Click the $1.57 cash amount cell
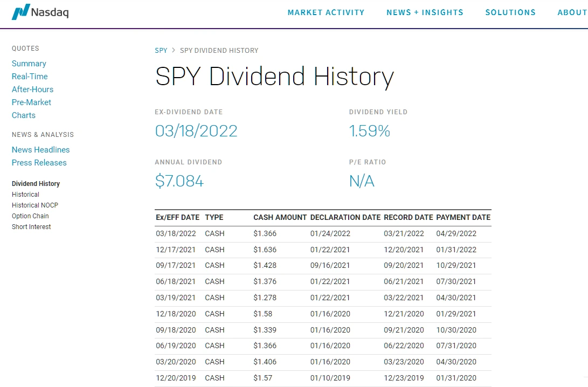The height and width of the screenshot is (387, 588). [263, 378]
